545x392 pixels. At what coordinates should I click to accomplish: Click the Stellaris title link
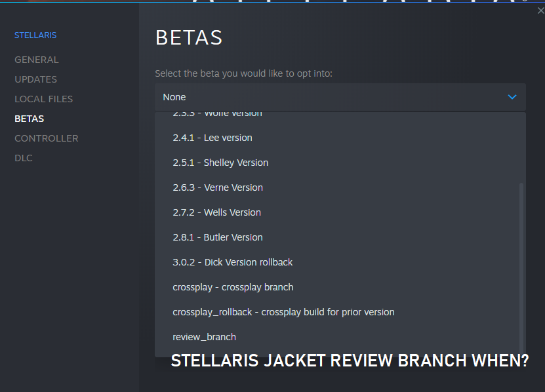pos(35,35)
